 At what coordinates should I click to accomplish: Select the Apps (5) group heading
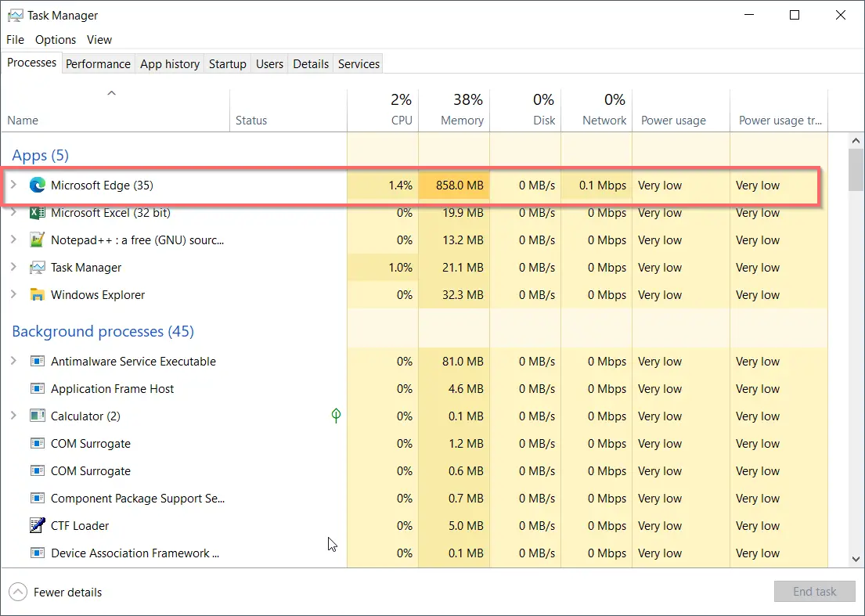40,156
